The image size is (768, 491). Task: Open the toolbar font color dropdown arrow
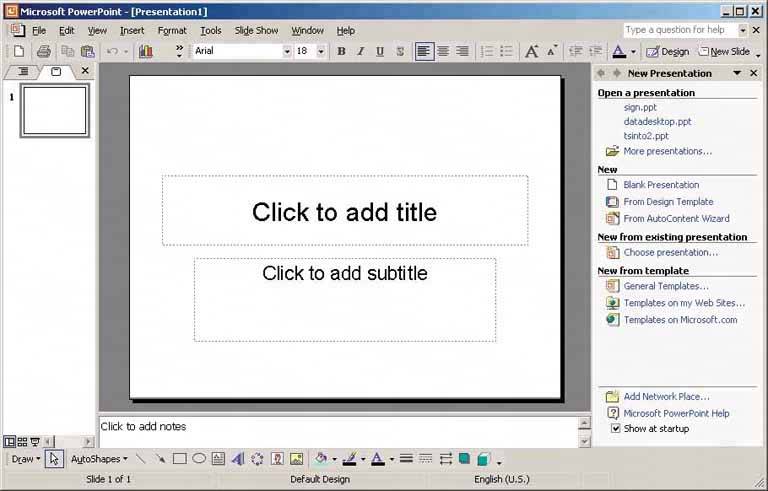pos(633,51)
